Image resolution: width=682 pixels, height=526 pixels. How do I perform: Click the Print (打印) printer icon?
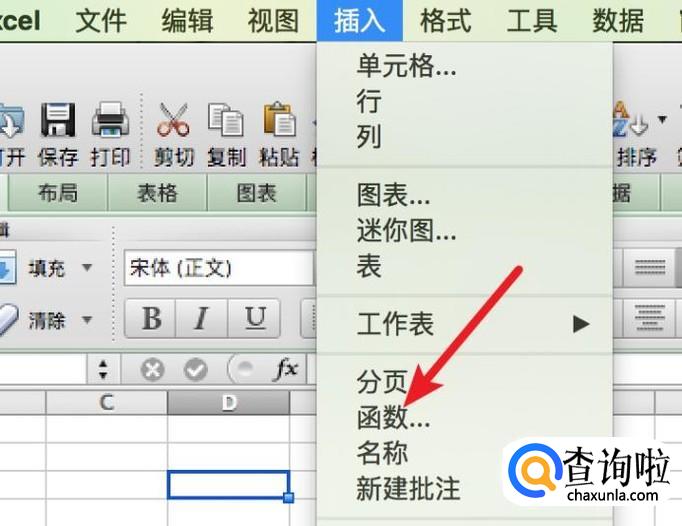click(110, 119)
